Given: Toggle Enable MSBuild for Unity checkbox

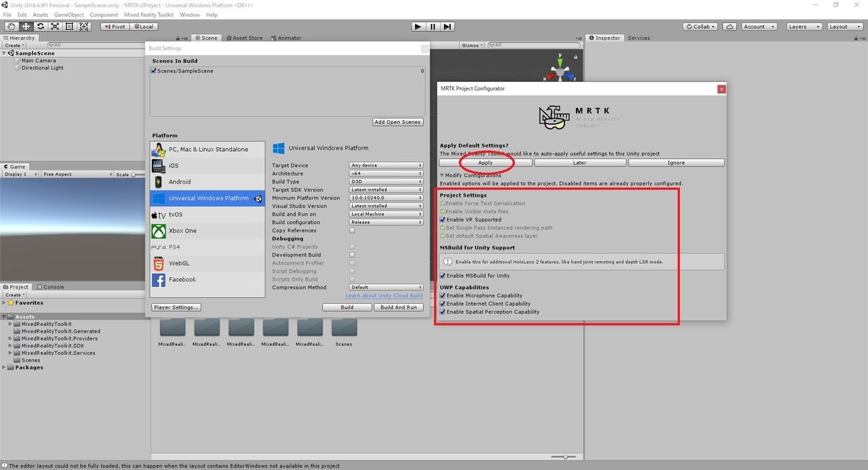Looking at the screenshot, I should 443,275.
